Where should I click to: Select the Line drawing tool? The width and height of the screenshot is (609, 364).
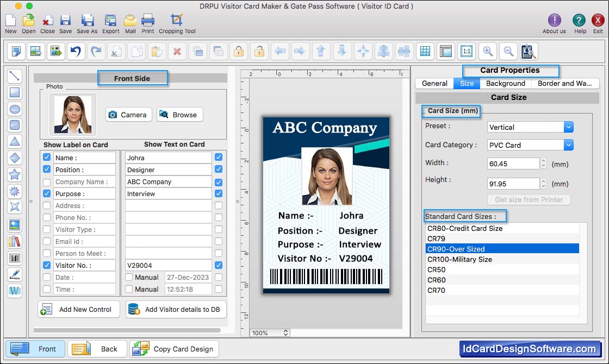coord(15,76)
